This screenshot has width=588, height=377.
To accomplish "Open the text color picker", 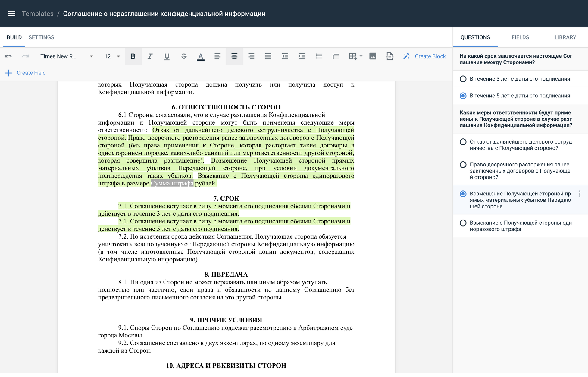I will (x=201, y=56).
